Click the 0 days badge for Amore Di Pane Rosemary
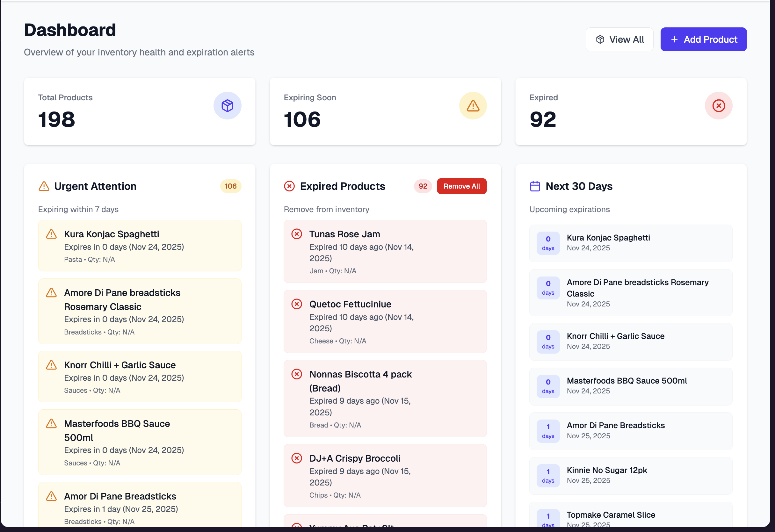 coord(548,288)
